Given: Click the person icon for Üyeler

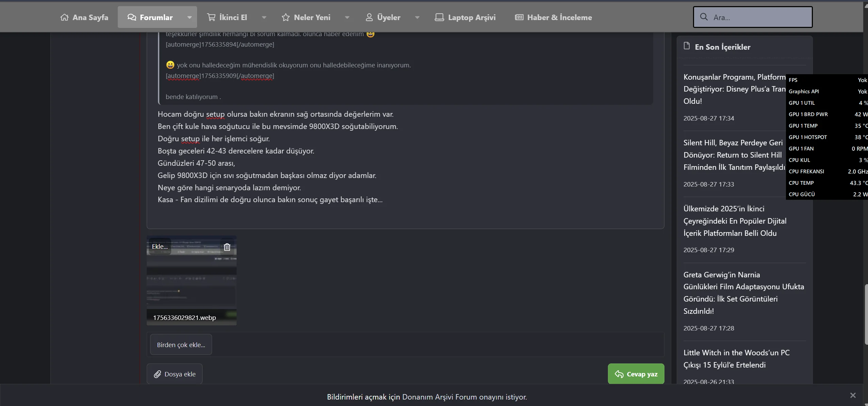Looking at the screenshot, I should tap(369, 17).
